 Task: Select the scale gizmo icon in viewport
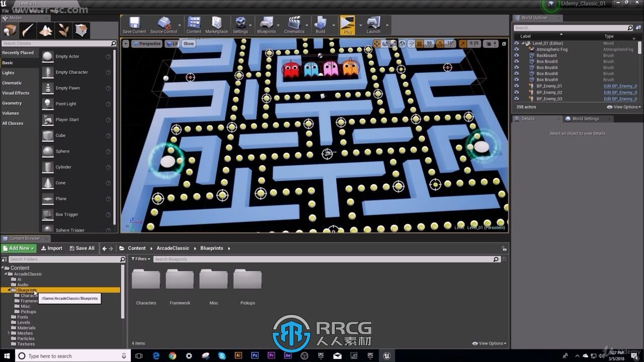(393, 44)
